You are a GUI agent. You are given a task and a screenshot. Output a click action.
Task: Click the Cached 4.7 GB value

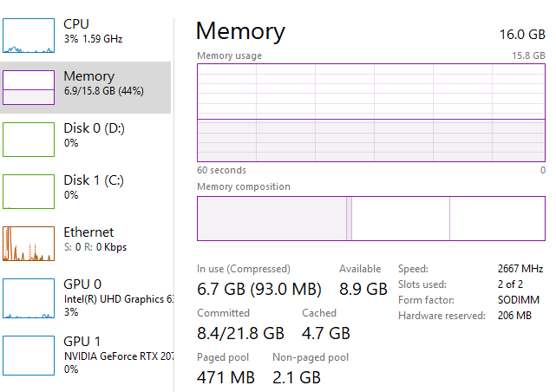pyautogui.click(x=325, y=332)
